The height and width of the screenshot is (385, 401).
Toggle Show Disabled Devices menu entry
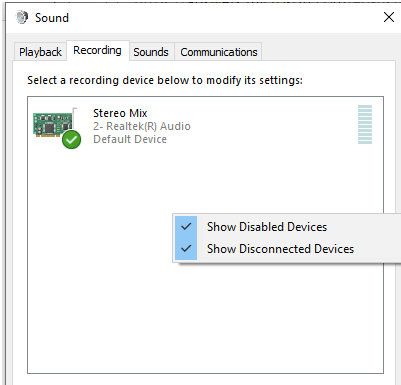[x=287, y=227]
